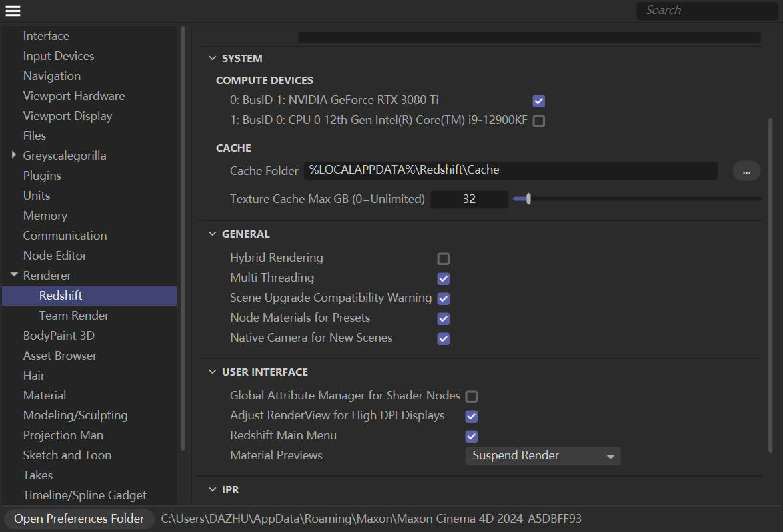Expand the IPR section
This screenshot has width=783, height=532.
pos(212,489)
